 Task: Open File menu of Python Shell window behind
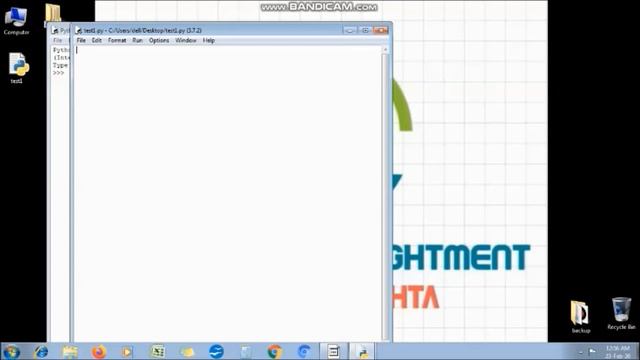[x=58, y=40]
